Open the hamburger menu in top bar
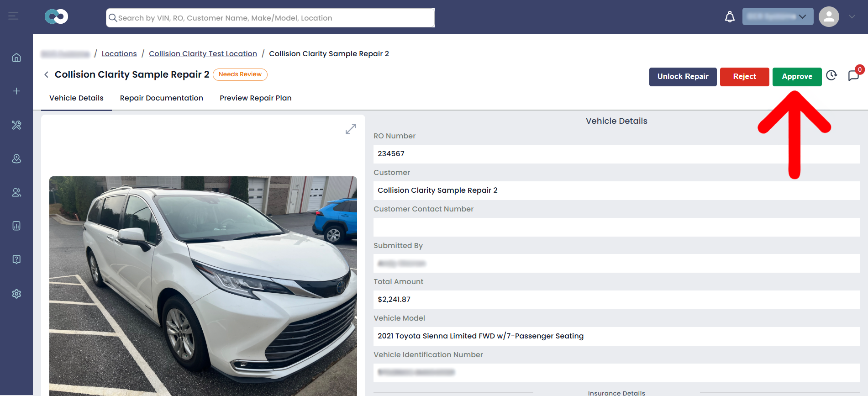Viewport: 868px width, 396px height. pos(13,16)
